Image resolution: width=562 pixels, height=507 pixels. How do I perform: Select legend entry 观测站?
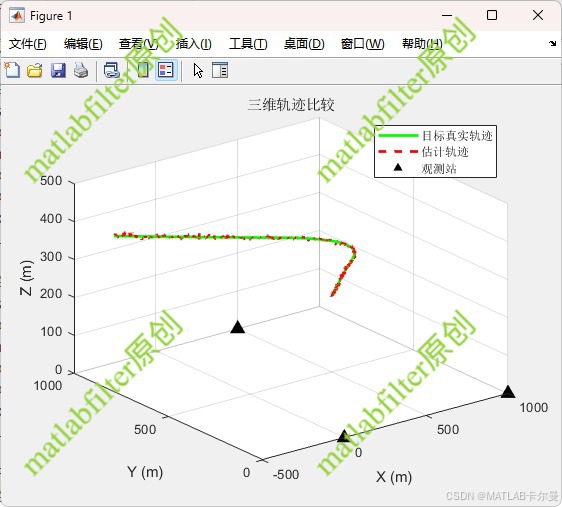(x=439, y=168)
